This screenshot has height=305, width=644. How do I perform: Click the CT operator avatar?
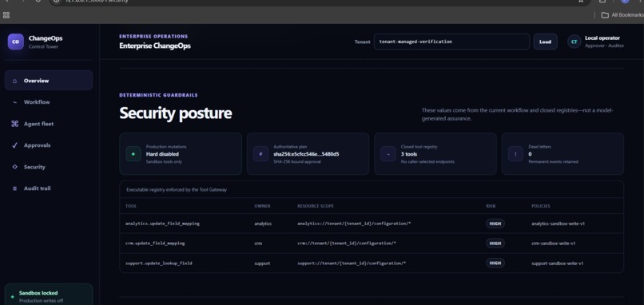(x=574, y=42)
